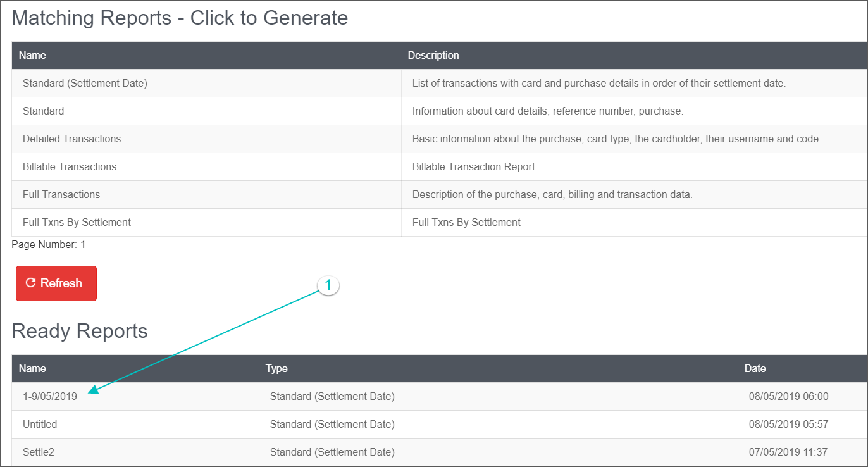The height and width of the screenshot is (467, 868).
Task: Generate the Standard (Settlement Date) report
Action: point(85,83)
